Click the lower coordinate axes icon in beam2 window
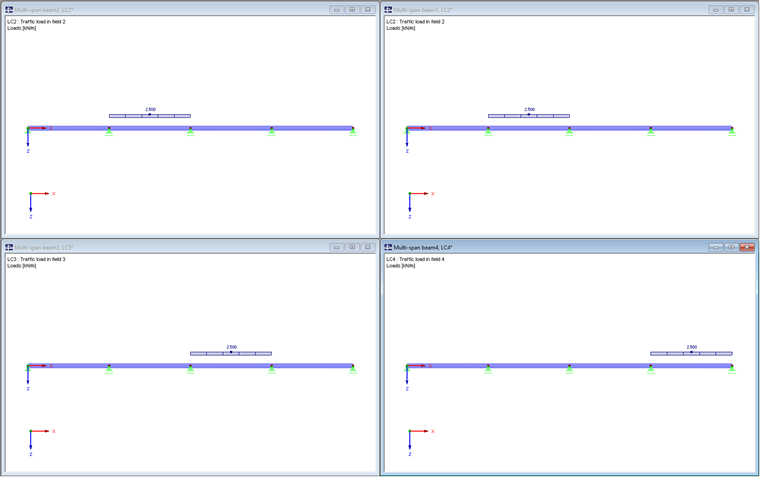This screenshot has height=477, width=760. pyautogui.click(x=41, y=205)
